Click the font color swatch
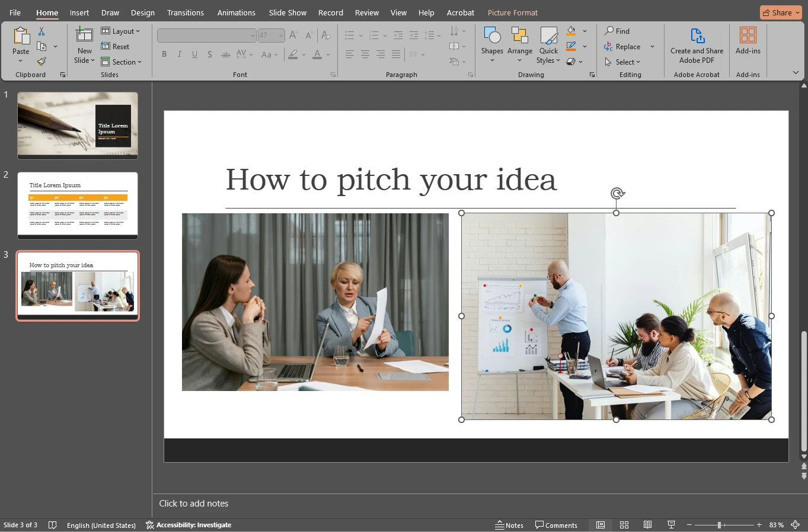 317,55
